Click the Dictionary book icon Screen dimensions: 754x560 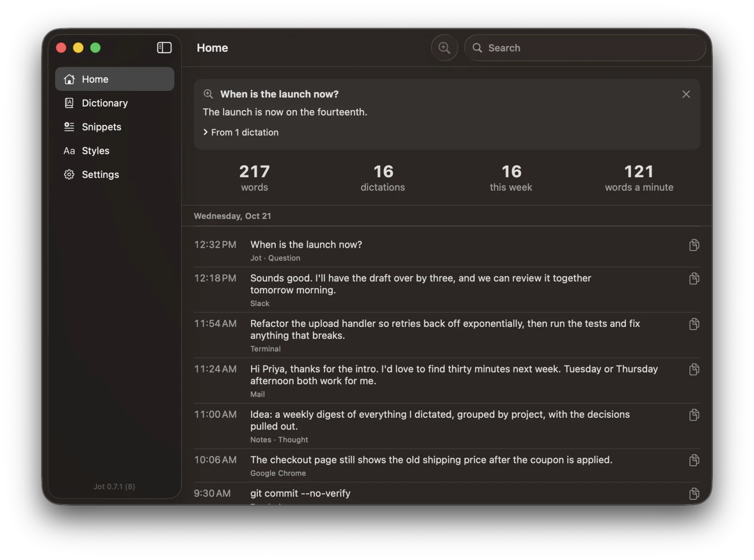[x=69, y=103]
